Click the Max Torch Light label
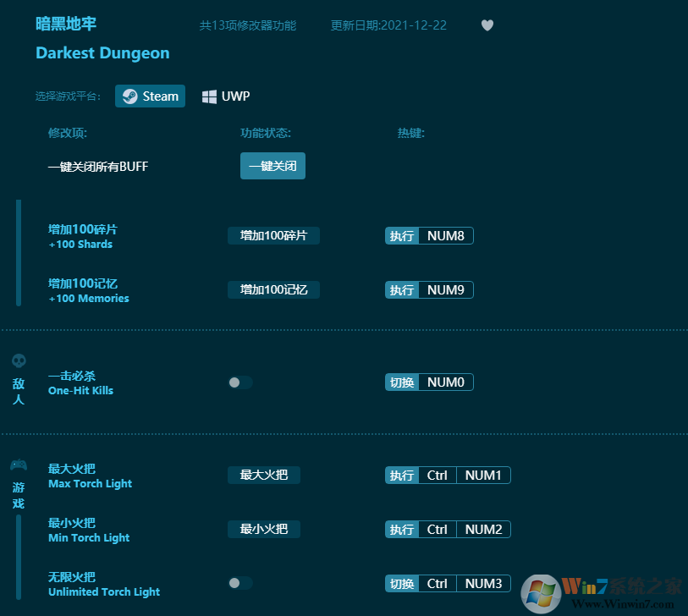The width and height of the screenshot is (688, 616). 90,483
